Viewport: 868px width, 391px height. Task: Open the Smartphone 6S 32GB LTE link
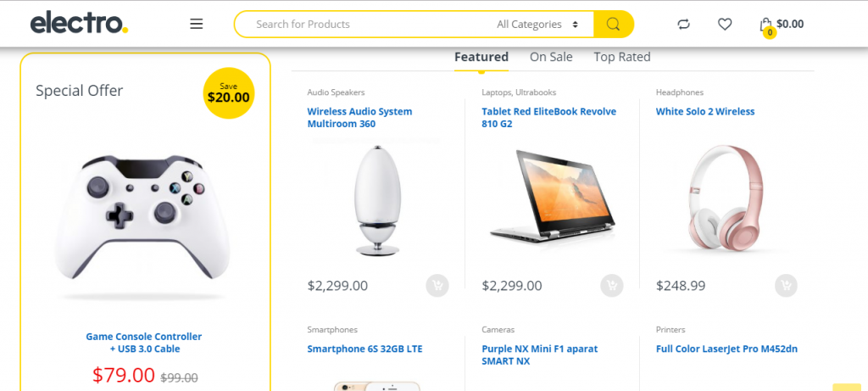pyautogui.click(x=364, y=349)
